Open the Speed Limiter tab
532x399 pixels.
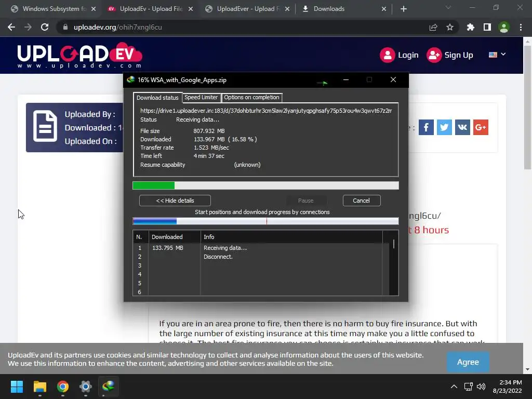201,97
